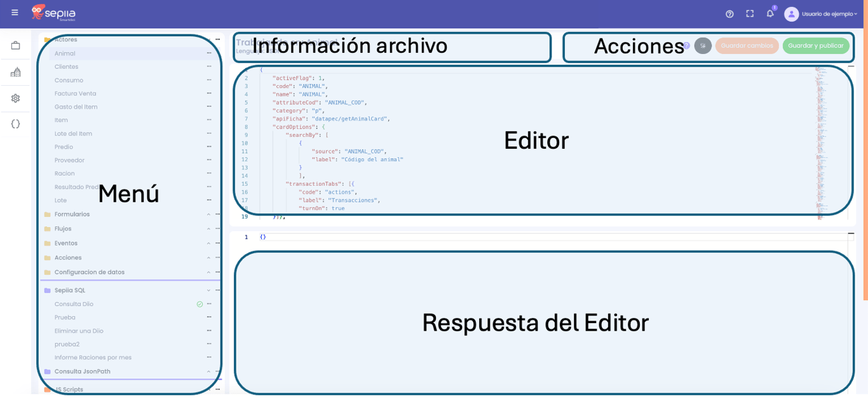Select Clientes in the Actores tree
This screenshot has width=868, height=402.
[x=67, y=67]
